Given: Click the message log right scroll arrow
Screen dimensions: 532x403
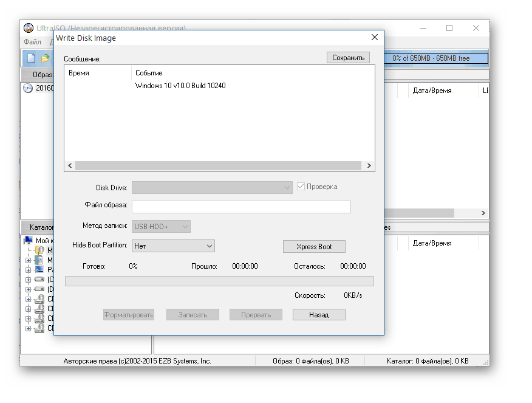Looking at the screenshot, I should click(369, 166).
